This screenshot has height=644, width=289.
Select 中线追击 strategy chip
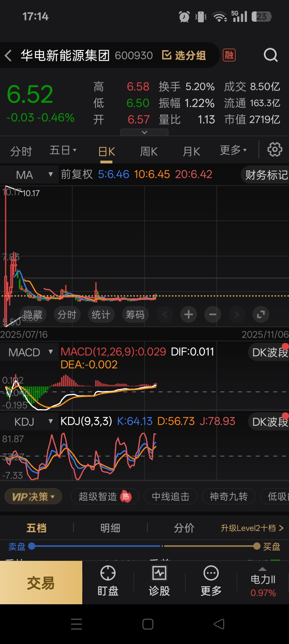pos(171,497)
